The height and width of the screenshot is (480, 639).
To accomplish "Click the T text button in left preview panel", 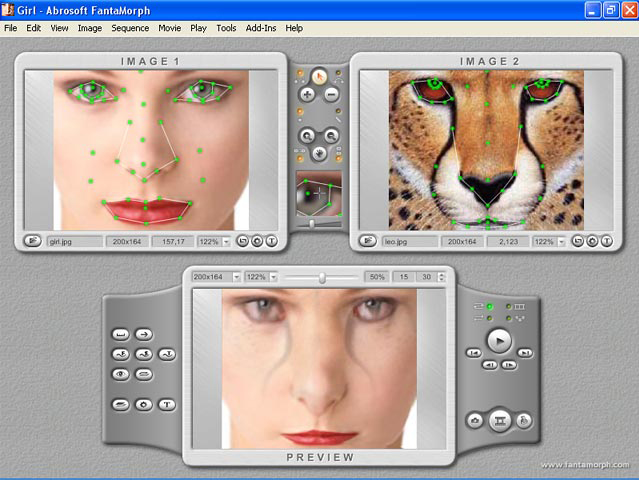I will pos(167,404).
